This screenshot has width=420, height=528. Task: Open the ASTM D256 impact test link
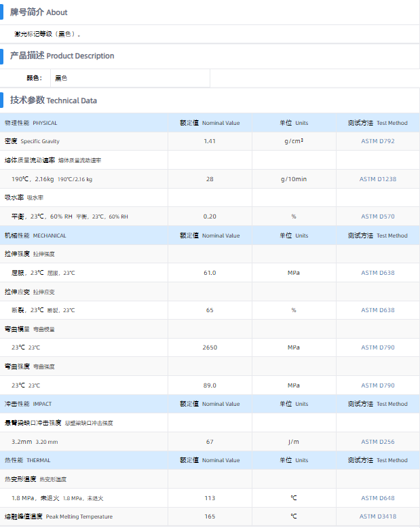pos(377,442)
